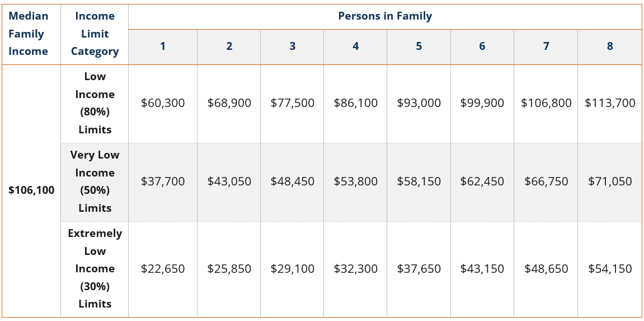This screenshot has width=644, height=321.
Task: Click the $60,300 low income cell
Action: 163,103
